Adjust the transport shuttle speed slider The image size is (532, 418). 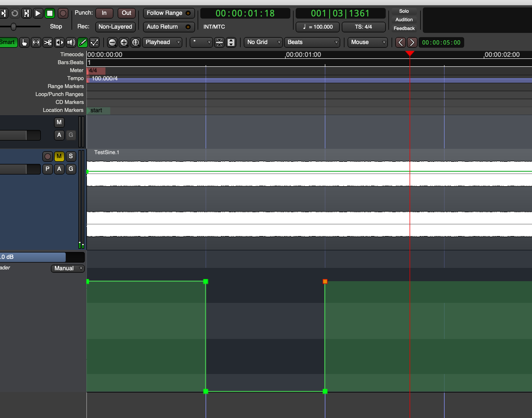(14, 27)
